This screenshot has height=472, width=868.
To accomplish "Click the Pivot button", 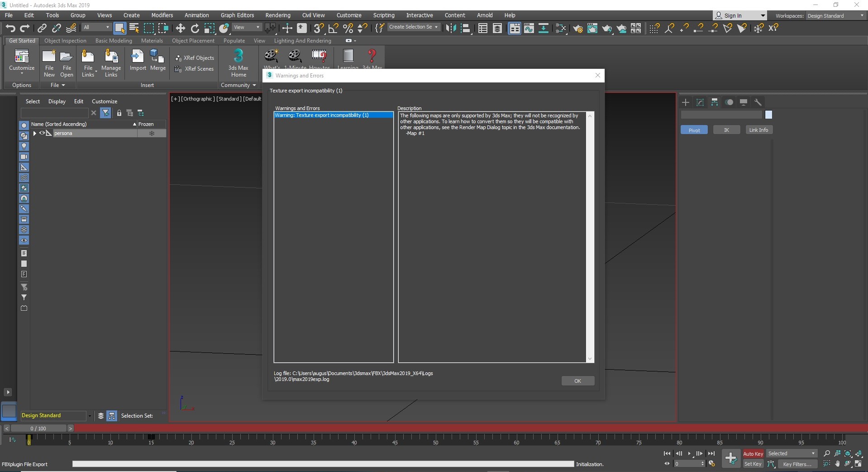I will [694, 130].
